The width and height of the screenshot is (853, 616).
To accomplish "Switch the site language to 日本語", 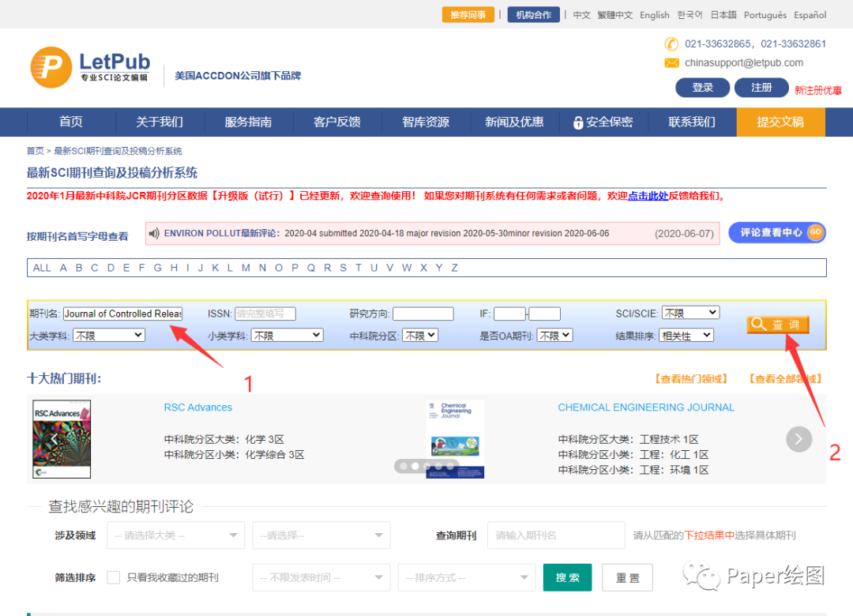I will tap(723, 15).
